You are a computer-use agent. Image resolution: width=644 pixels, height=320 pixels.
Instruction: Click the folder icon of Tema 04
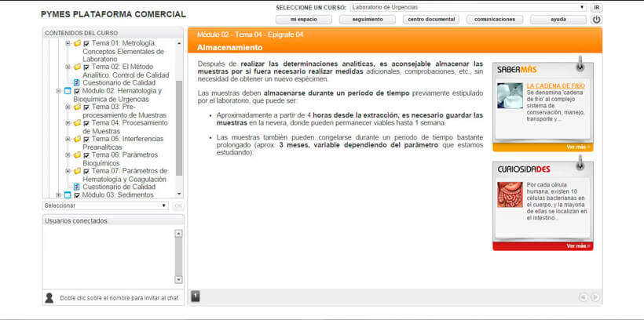click(77, 123)
